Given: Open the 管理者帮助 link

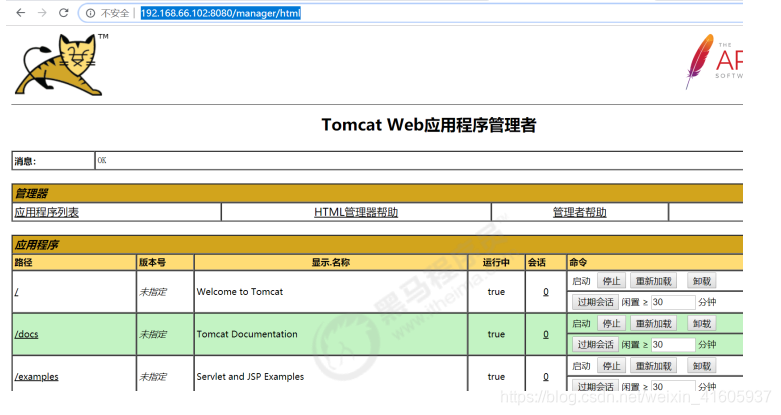Looking at the screenshot, I should [580, 212].
